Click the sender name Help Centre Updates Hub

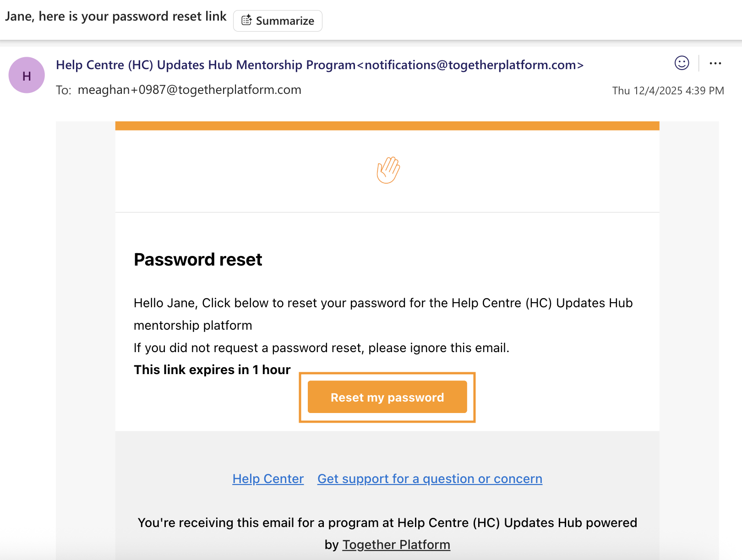(205, 65)
